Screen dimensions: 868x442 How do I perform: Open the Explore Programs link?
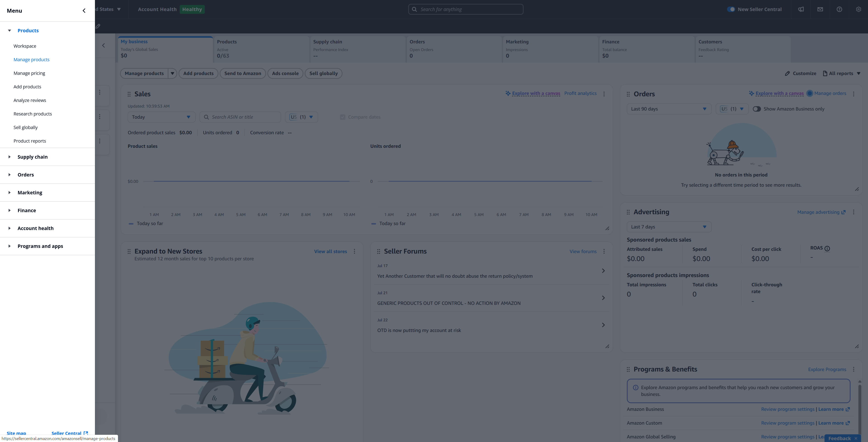[x=827, y=369]
